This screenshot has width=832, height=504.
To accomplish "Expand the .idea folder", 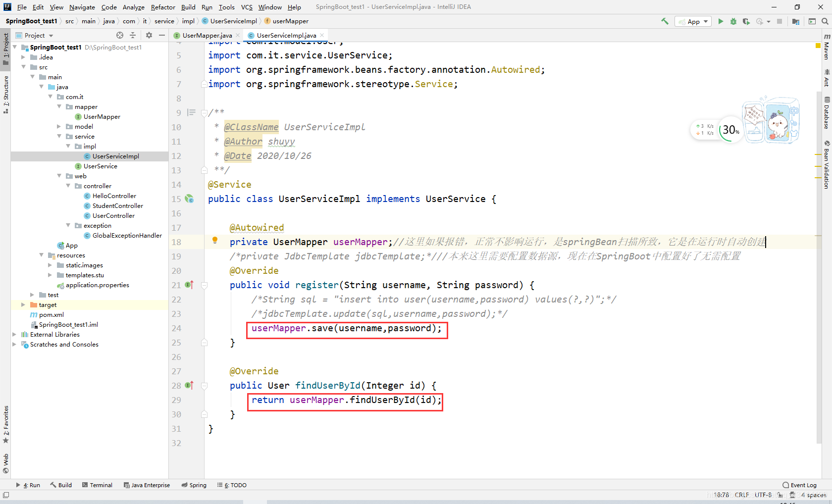I will pos(23,57).
